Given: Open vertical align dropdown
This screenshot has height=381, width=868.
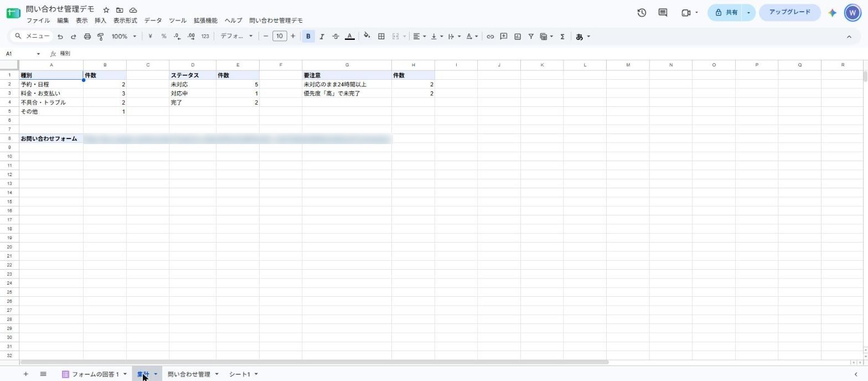Looking at the screenshot, I should pyautogui.click(x=437, y=37).
